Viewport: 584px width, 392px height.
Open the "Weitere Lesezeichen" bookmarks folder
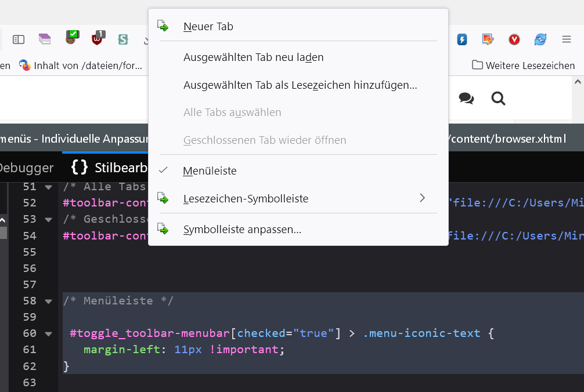523,65
